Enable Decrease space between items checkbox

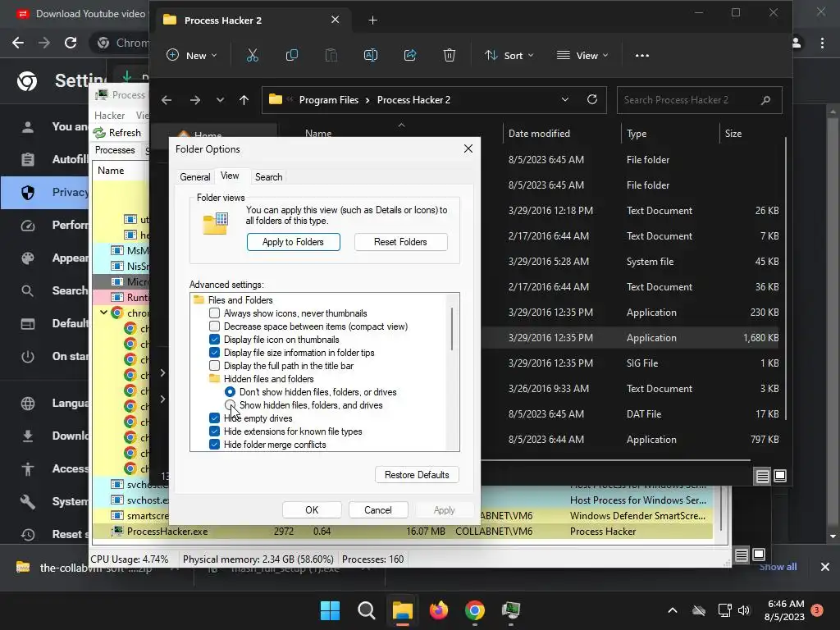click(x=214, y=326)
